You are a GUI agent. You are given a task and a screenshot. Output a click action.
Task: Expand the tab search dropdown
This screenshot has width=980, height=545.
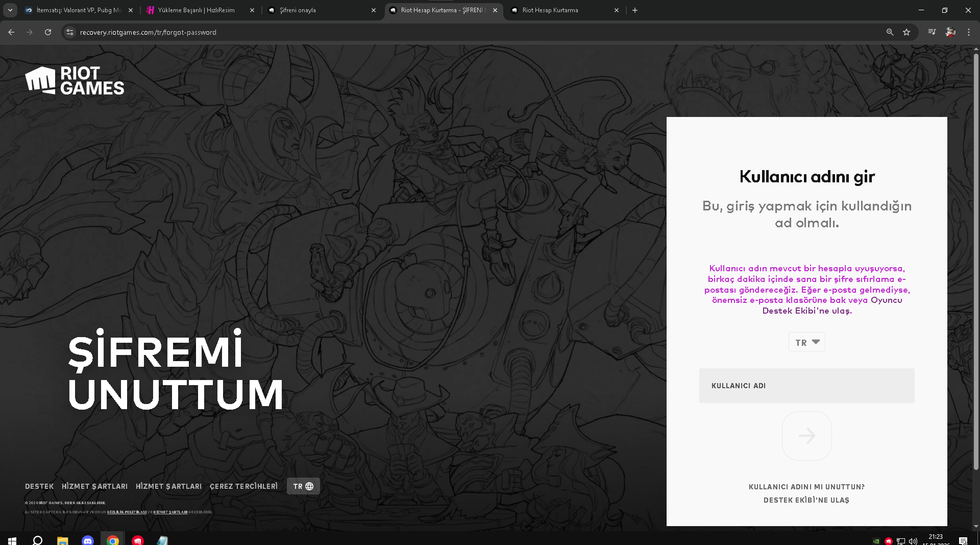click(10, 10)
